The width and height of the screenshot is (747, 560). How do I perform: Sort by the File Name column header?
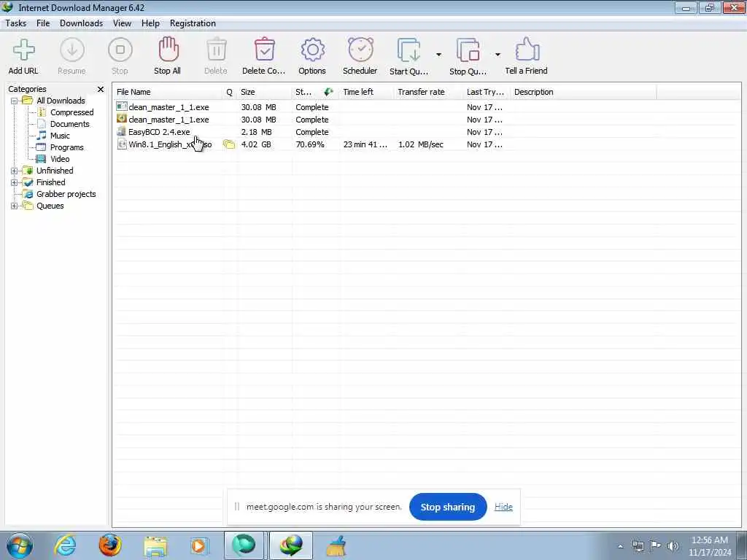pyautogui.click(x=168, y=92)
